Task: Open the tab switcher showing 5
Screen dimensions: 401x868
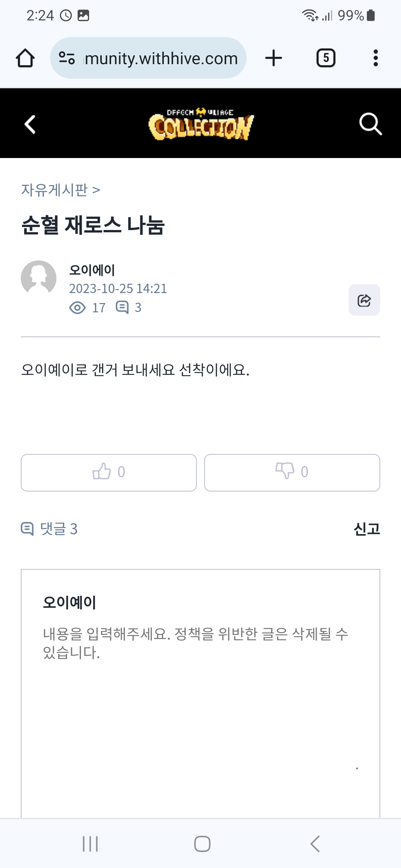Action: [326, 58]
